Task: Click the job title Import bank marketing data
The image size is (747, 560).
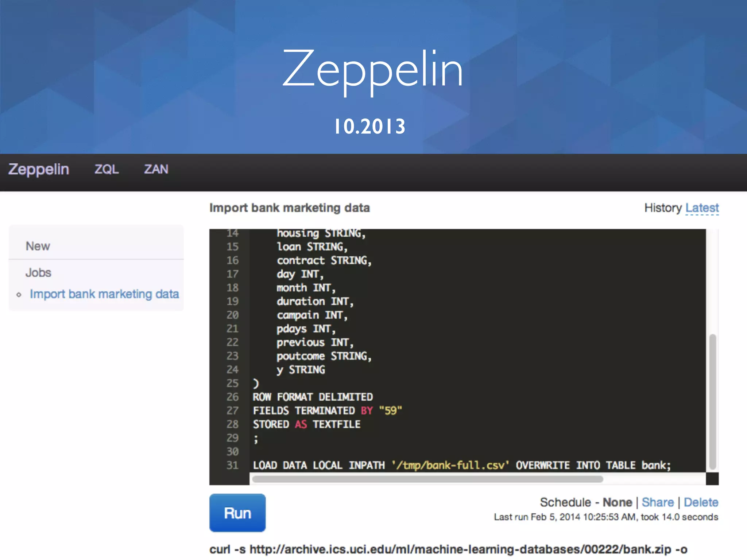Action: [x=290, y=208]
